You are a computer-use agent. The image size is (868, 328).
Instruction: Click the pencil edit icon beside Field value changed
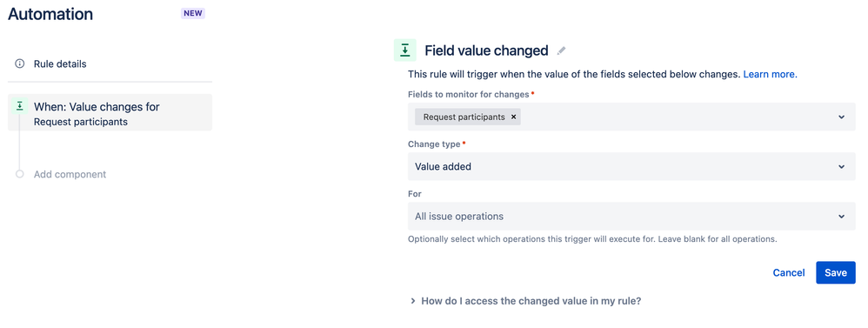point(561,51)
